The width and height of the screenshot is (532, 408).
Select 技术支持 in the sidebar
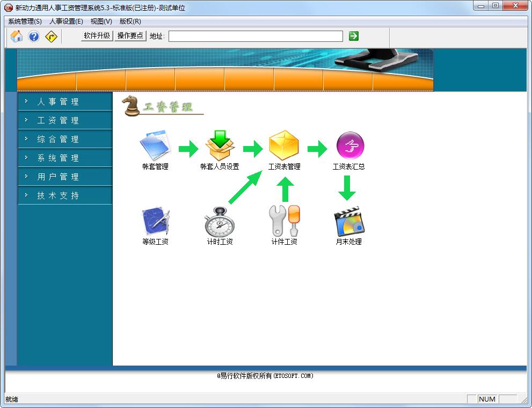coord(65,195)
